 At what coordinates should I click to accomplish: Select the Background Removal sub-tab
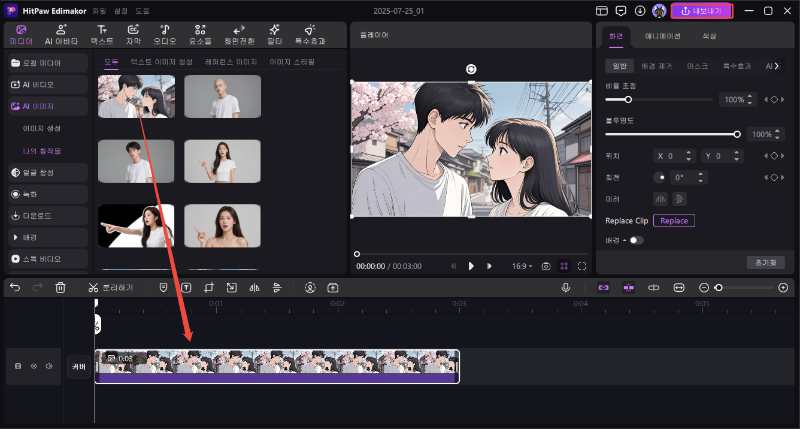pyautogui.click(x=657, y=66)
